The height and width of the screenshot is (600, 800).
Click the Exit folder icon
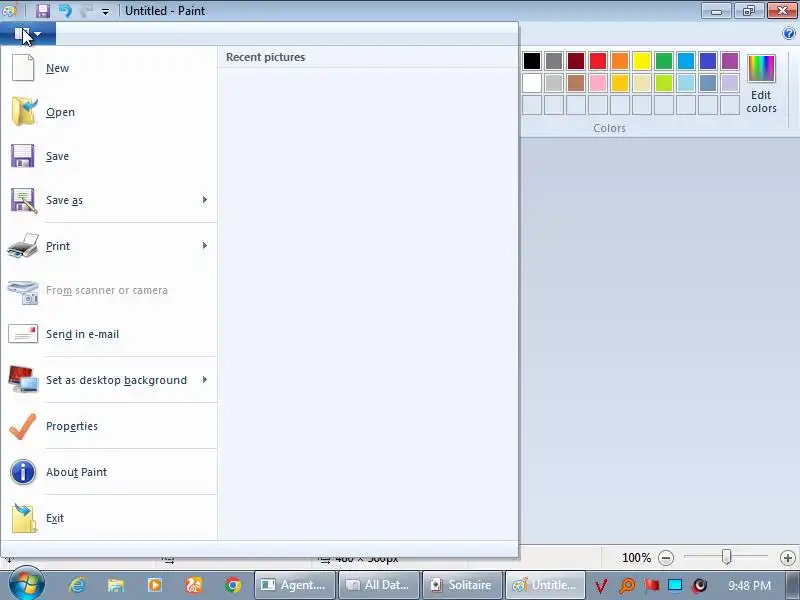(24, 517)
